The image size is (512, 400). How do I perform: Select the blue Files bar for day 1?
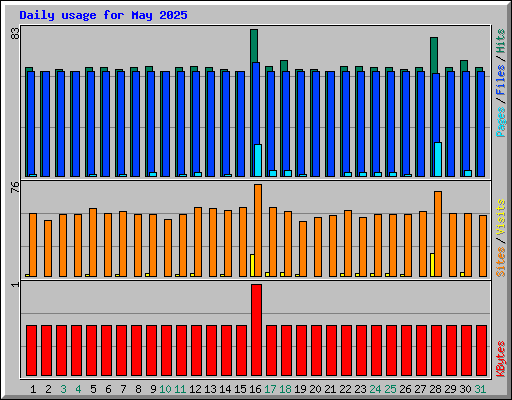point(31,124)
